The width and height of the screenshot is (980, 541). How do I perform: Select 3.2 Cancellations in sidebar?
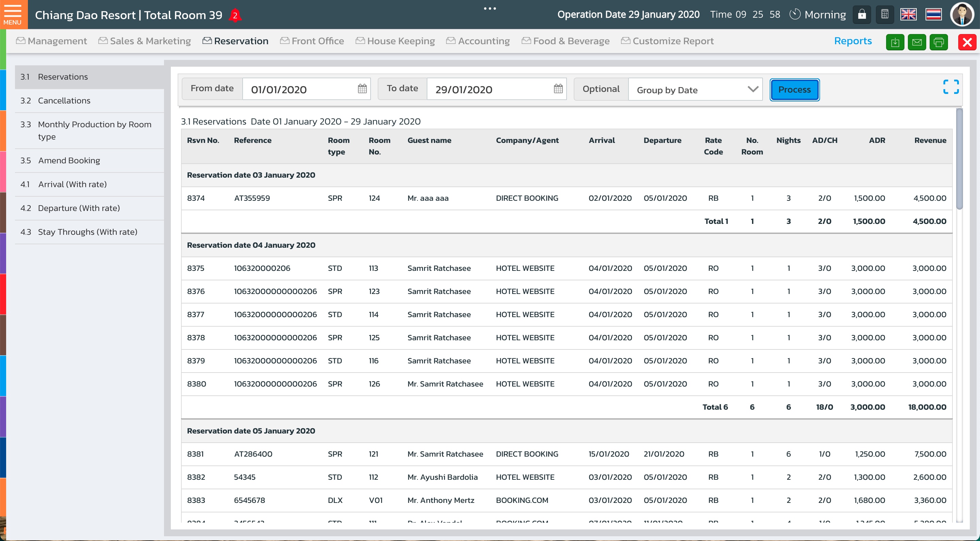click(64, 100)
